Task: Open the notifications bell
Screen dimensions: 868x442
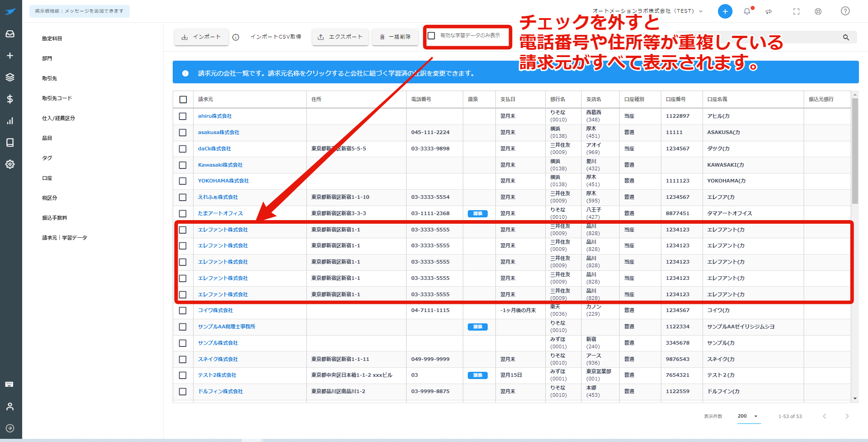Action: (747, 11)
